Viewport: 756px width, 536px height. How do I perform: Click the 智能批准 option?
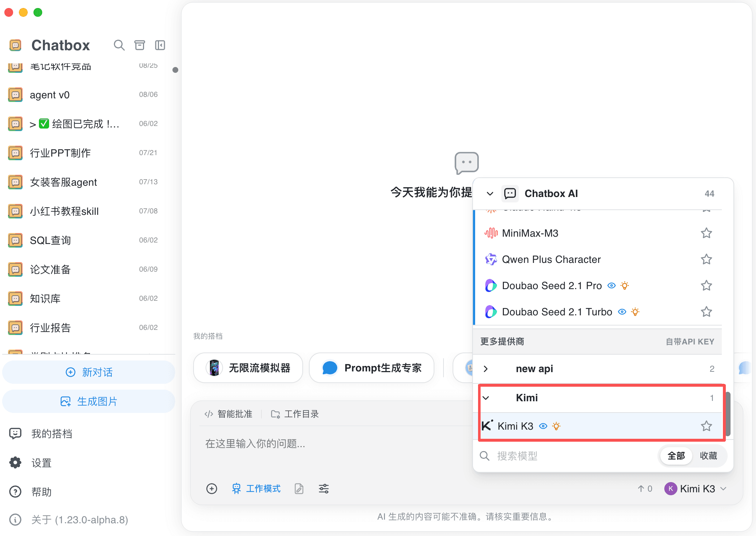coord(228,414)
